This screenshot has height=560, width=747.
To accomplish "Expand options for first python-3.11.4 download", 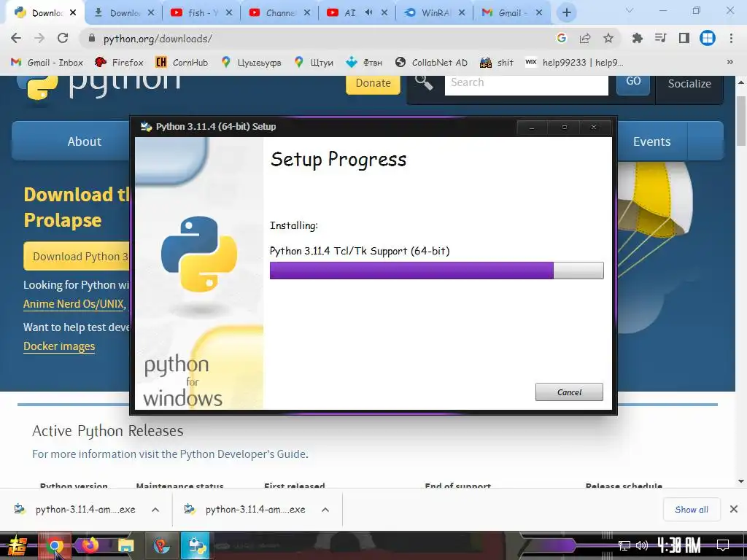I will click(155, 510).
